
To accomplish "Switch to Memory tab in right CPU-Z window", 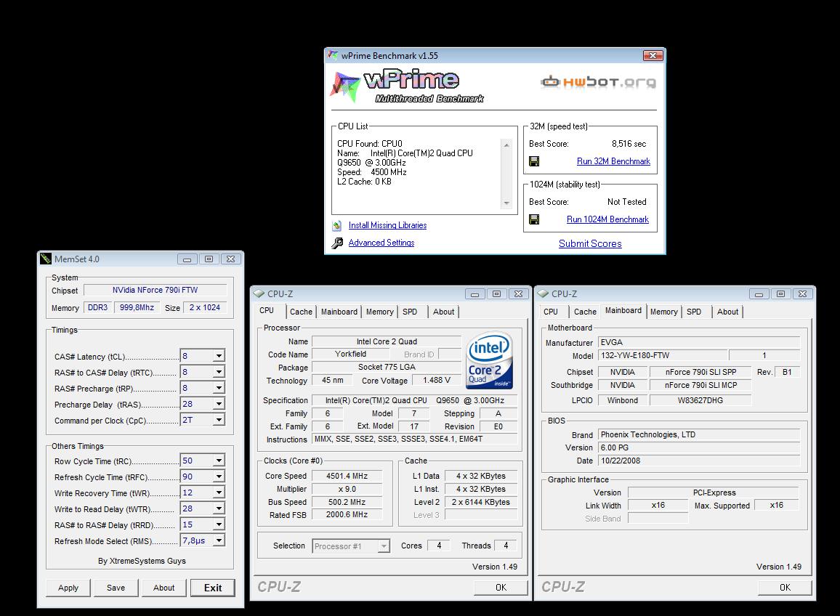I will (x=663, y=312).
